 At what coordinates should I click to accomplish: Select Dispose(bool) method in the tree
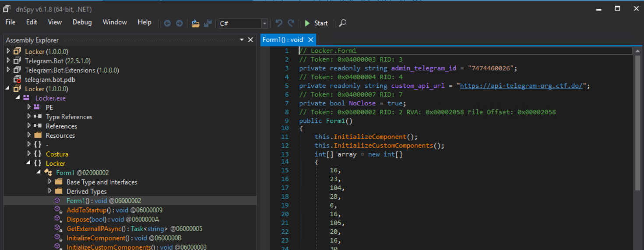pos(113,219)
